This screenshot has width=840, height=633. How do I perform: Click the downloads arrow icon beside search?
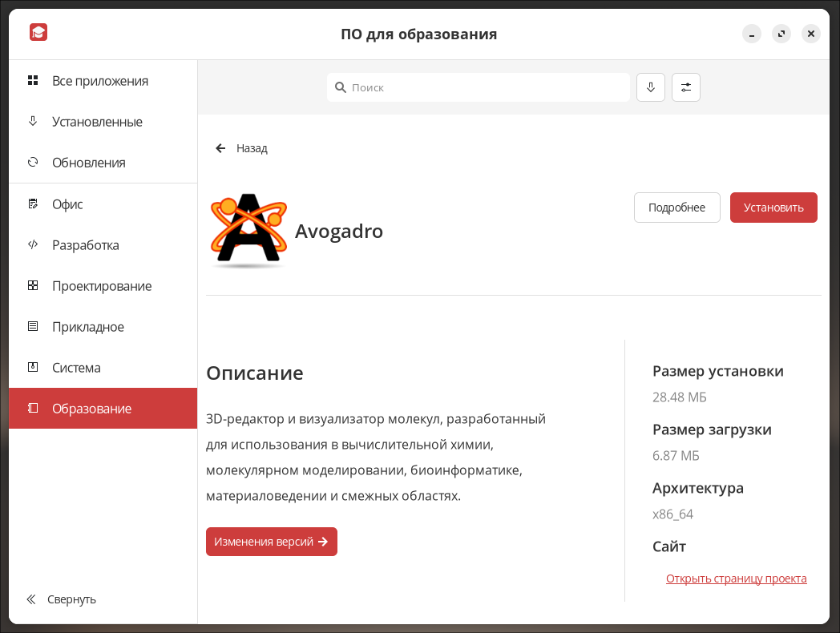pos(651,87)
